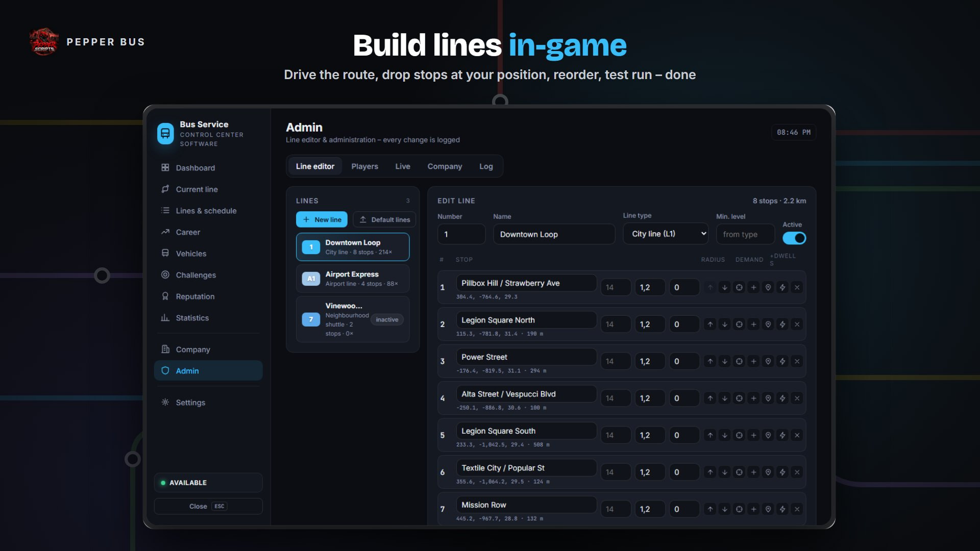The height and width of the screenshot is (551, 980).
Task: Click the Name field Downtown Loop
Action: 554,234
